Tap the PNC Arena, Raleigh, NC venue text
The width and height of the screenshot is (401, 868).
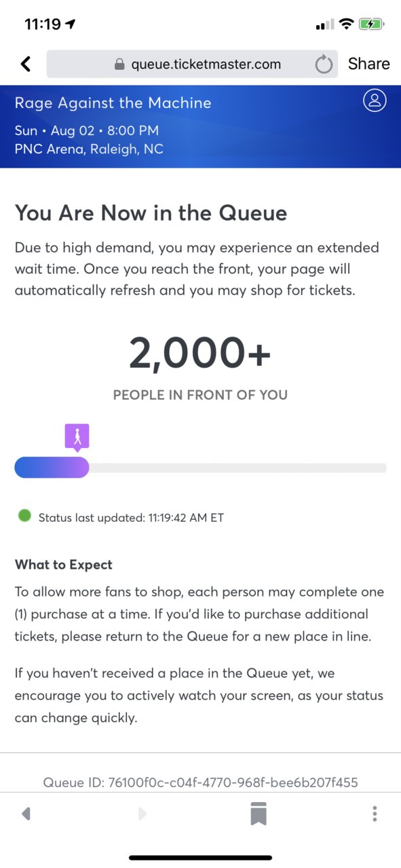coord(89,149)
